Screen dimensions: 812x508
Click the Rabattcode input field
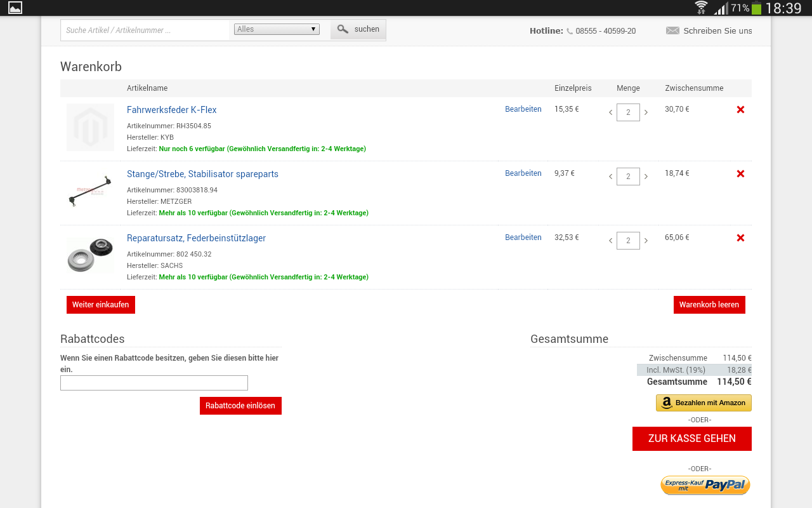[x=154, y=383]
